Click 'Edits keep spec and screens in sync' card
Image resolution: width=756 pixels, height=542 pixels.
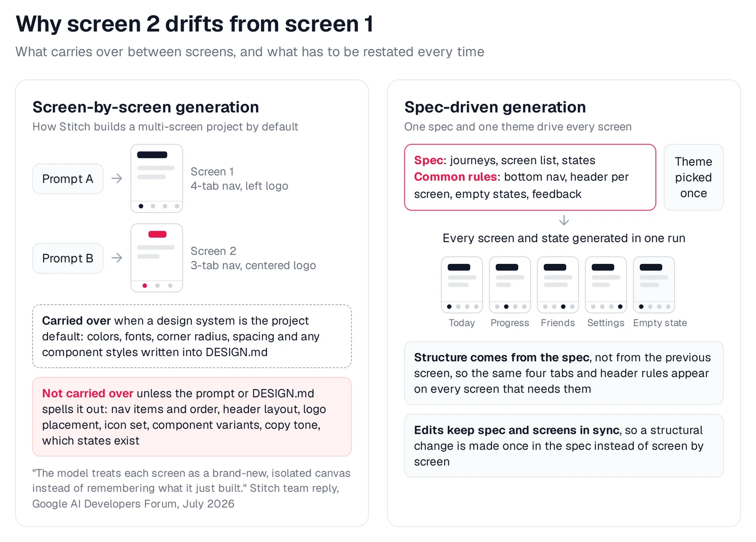point(564,446)
